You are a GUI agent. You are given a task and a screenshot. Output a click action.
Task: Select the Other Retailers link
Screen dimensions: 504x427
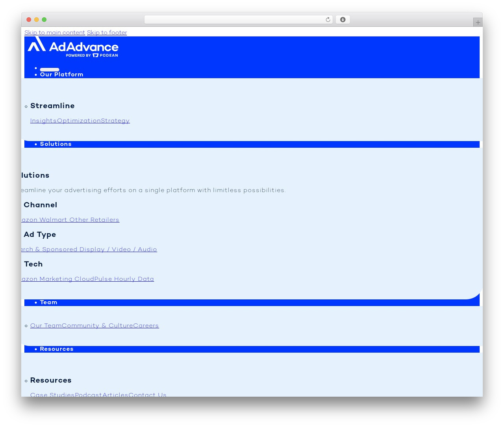(94, 220)
